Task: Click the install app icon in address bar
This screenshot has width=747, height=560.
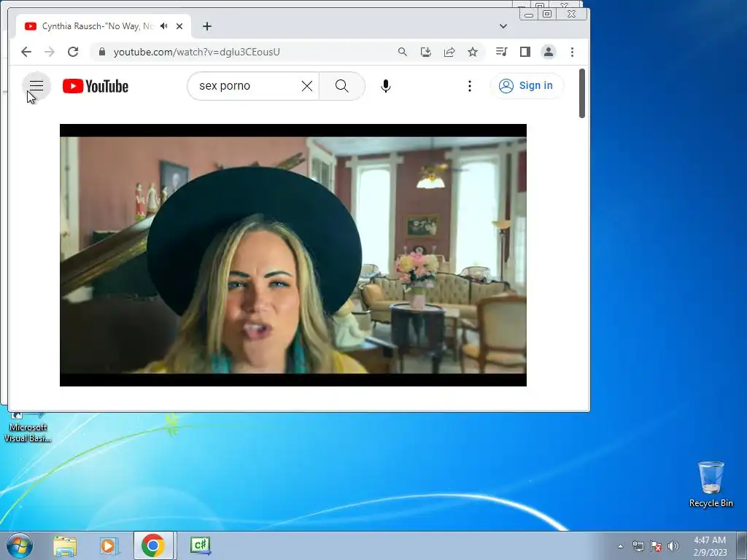Action: 426,52
